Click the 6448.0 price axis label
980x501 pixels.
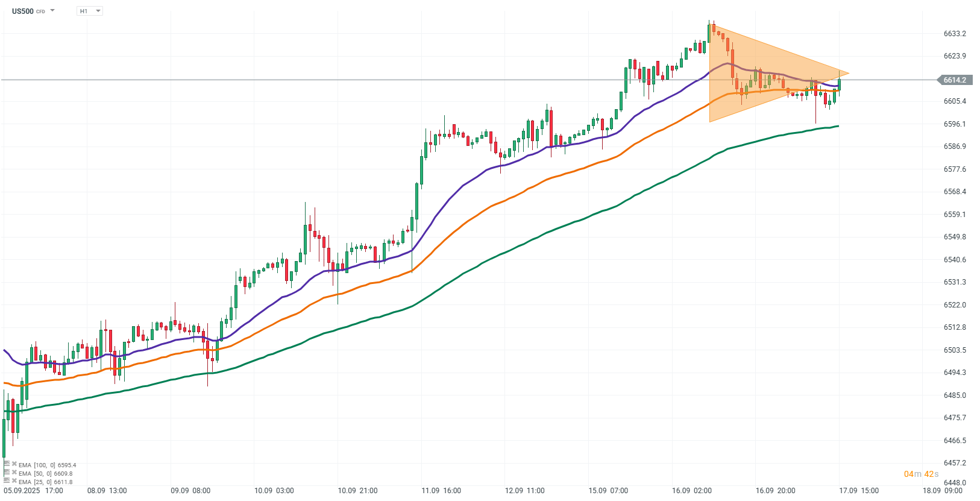(x=955, y=483)
